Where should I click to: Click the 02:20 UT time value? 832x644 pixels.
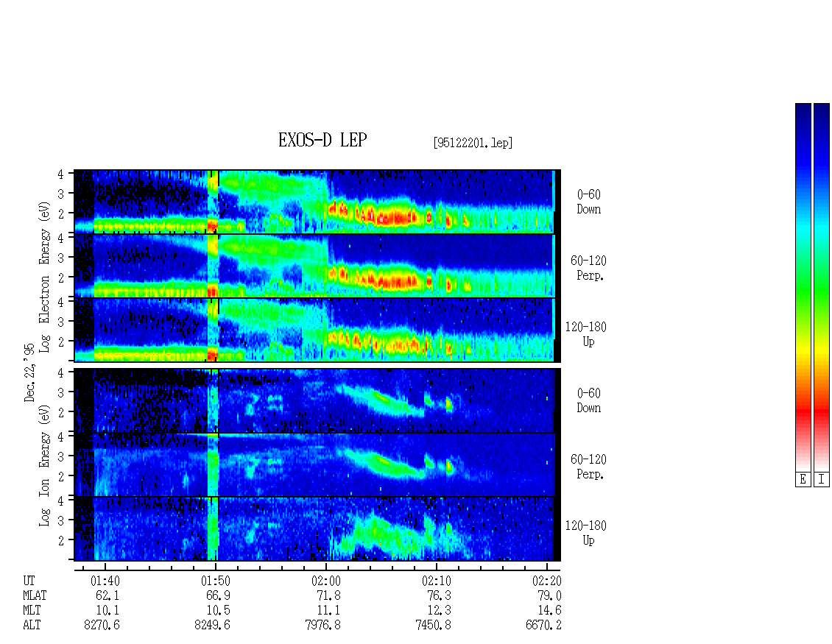[546, 581]
